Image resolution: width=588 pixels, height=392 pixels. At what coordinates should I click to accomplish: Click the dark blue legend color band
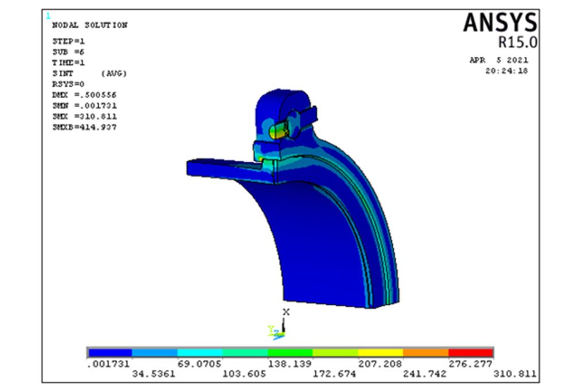click(110, 352)
